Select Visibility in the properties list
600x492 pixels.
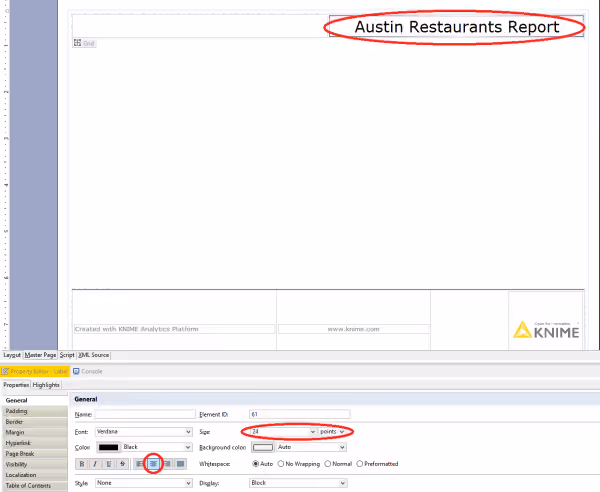point(35,464)
